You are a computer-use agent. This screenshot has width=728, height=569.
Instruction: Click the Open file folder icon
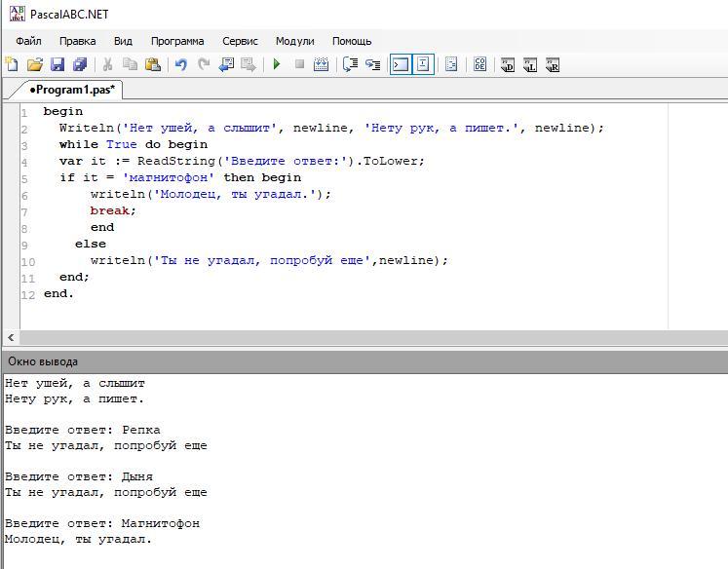click(34, 65)
